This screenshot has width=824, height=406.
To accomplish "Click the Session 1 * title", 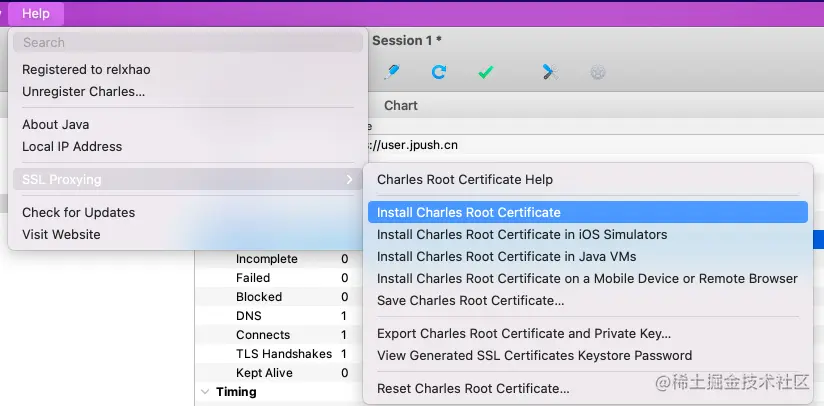I will 407,40.
